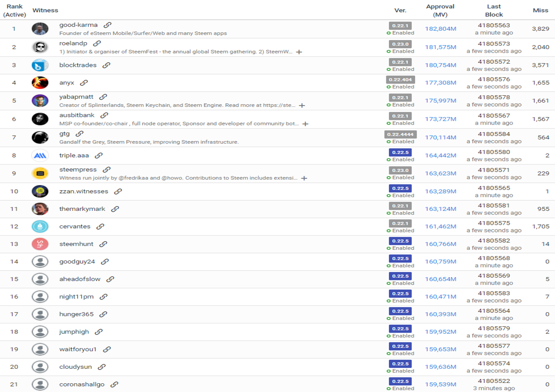Open the link icon beside steemhunt
This screenshot has width=555, height=392.
103,244
